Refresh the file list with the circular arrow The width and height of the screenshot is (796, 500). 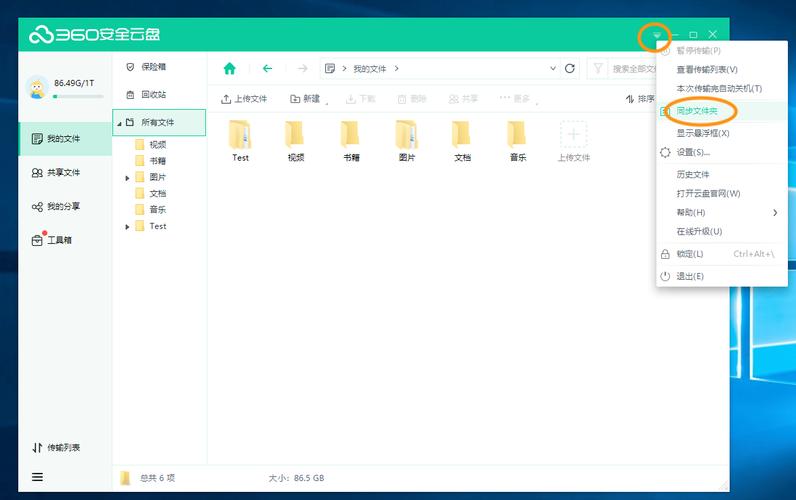[570, 69]
